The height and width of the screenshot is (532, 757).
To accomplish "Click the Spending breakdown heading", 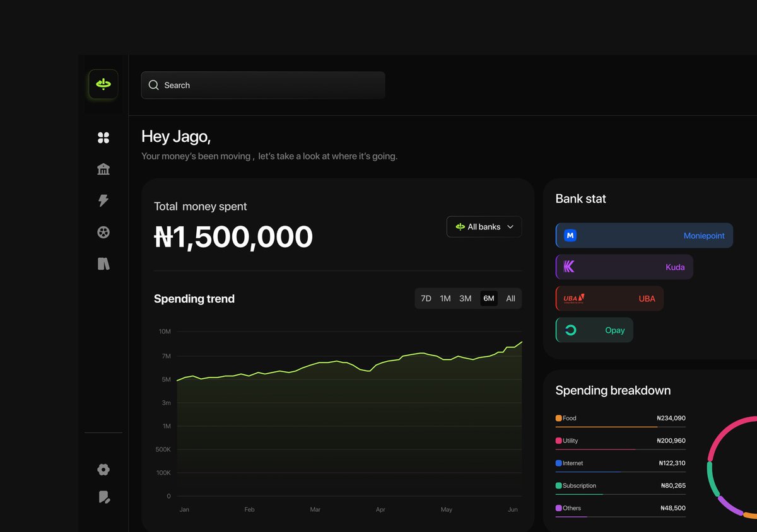I will tap(613, 390).
